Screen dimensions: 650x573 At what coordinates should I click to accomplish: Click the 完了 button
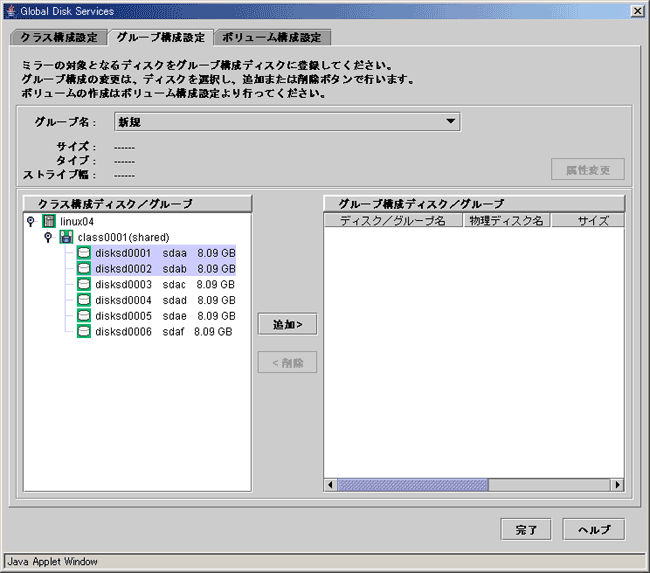526,529
